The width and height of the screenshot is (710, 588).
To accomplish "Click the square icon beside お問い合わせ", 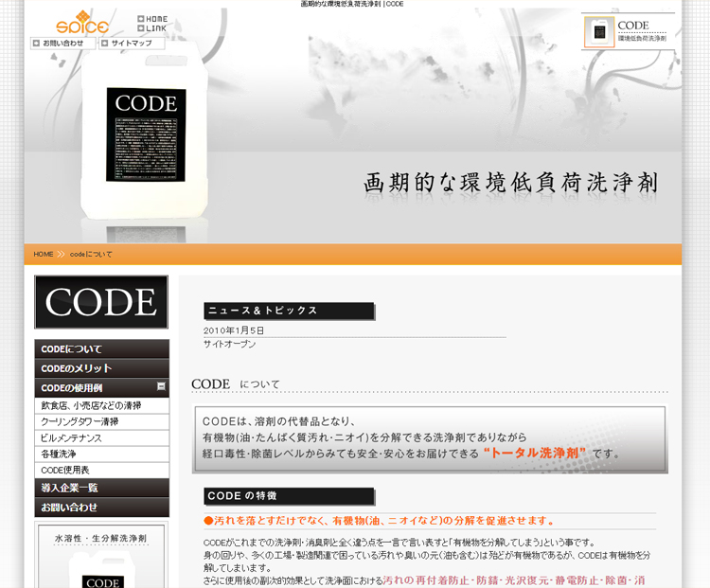I will 36,43.
